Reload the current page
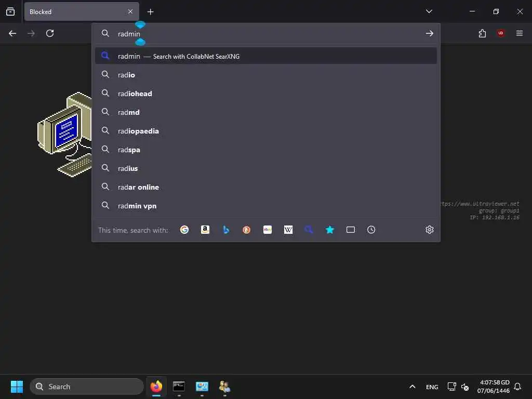The height and width of the screenshot is (399, 532). [x=50, y=33]
